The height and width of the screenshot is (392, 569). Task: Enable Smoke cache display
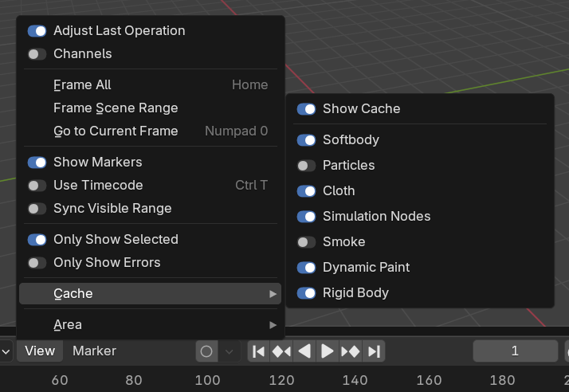pyautogui.click(x=306, y=241)
